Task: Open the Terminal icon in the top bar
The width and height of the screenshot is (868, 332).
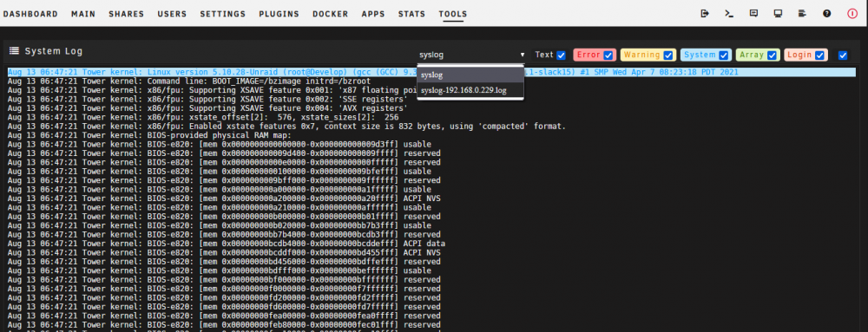Action: (729, 14)
